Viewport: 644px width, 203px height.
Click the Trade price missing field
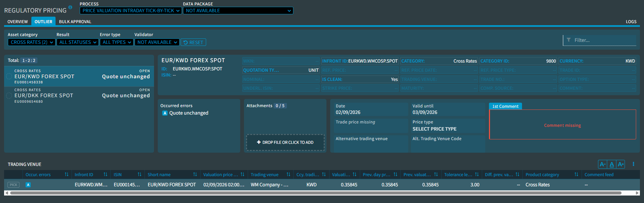(x=371, y=125)
